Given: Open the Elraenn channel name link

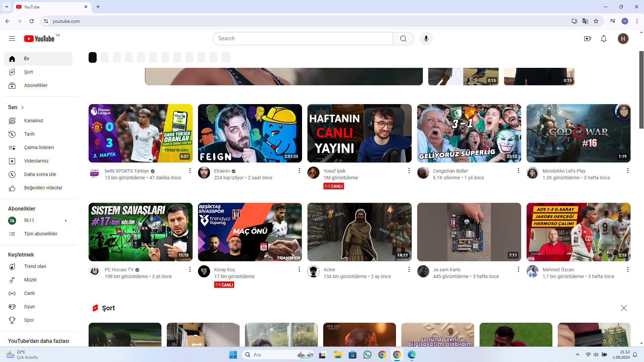Looking at the screenshot, I should 222,171.
